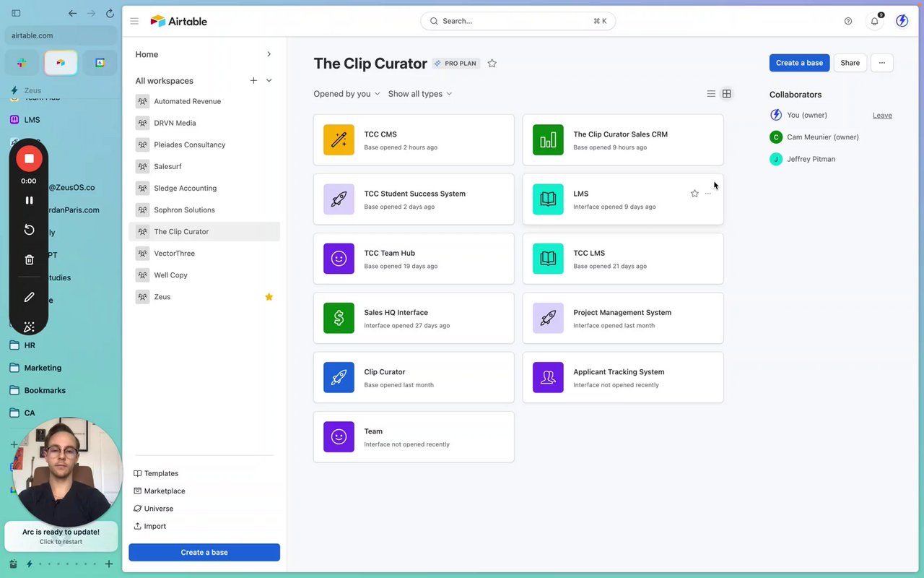Click the sidebar Create a base button
Screen dimensions: 924x578
pos(204,552)
